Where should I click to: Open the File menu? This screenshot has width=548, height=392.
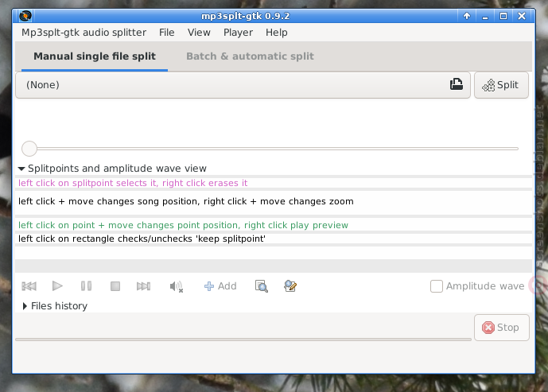167,33
